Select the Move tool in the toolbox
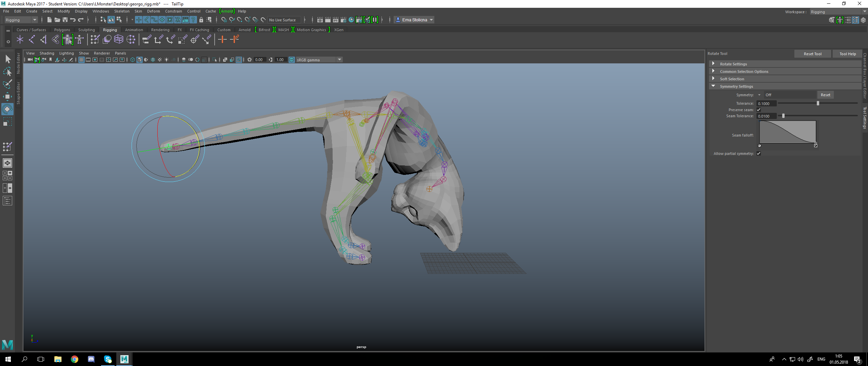The width and height of the screenshot is (868, 366). point(7,97)
